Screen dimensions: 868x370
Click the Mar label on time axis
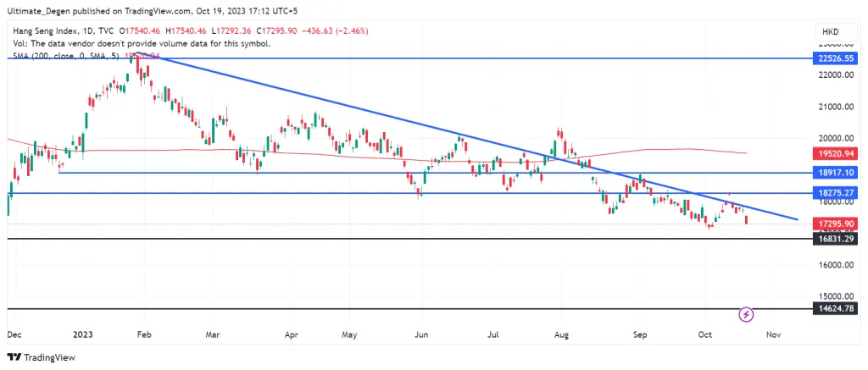(x=213, y=334)
